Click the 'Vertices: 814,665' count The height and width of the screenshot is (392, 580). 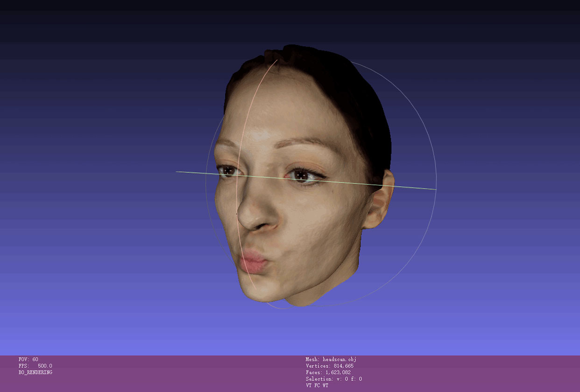329,366
